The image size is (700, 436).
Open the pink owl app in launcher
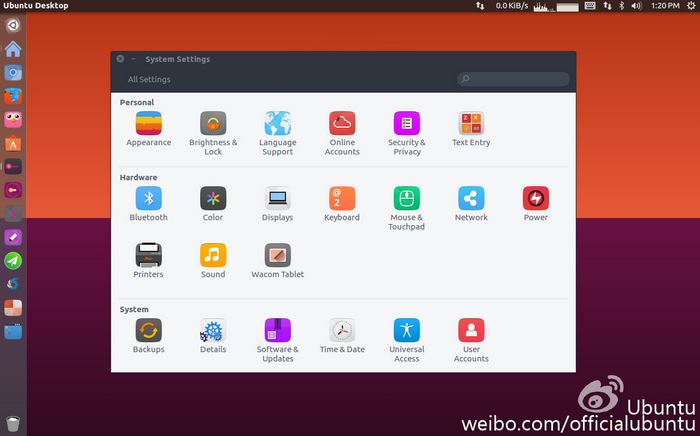[13, 120]
